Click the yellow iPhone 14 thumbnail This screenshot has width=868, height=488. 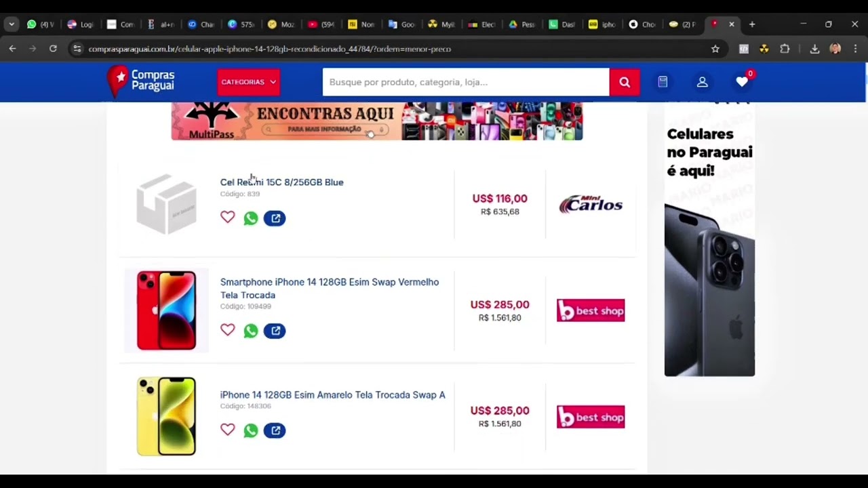(x=166, y=416)
